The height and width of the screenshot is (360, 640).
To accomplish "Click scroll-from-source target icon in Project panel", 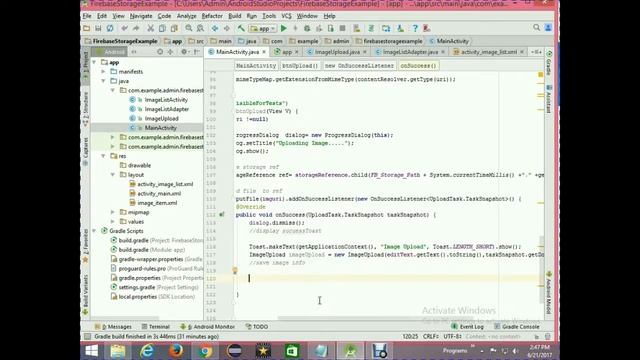I will (160, 52).
